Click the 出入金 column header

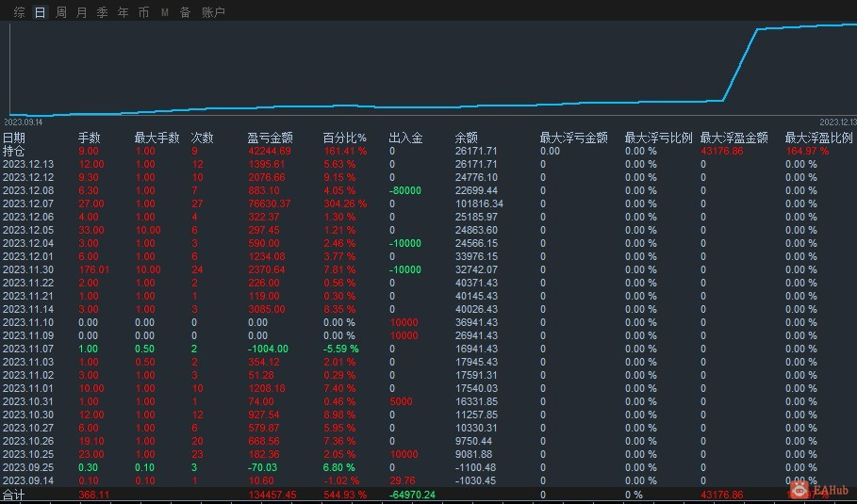[405, 138]
